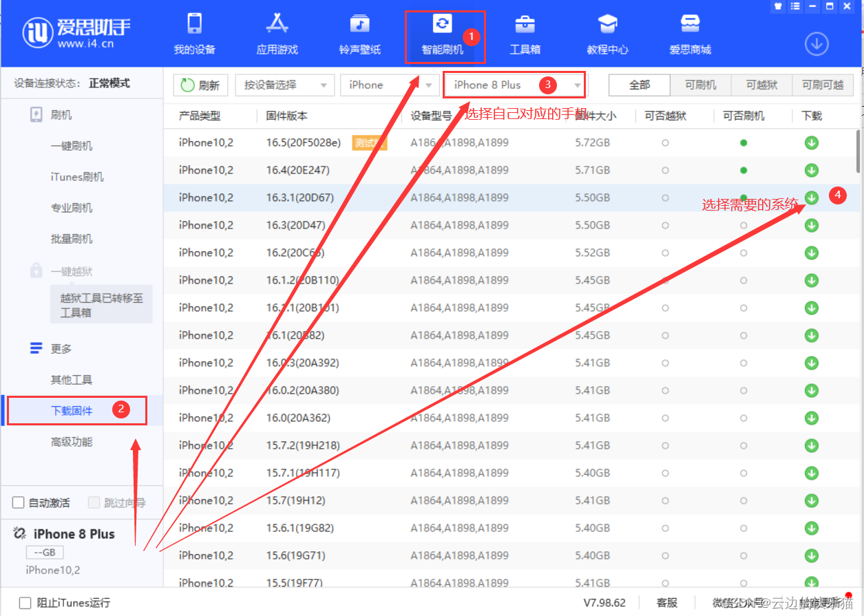
Task: Open 下载固件 in sidebar
Action: click(x=72, y=410)
